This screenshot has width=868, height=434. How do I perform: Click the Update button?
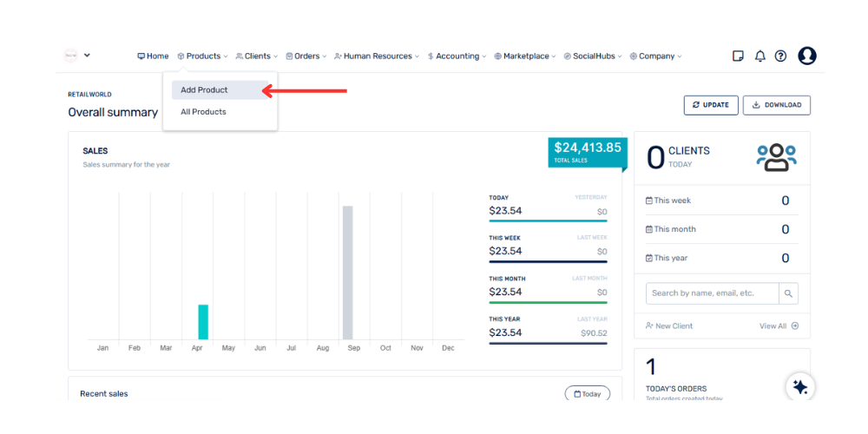click(711, 105)
